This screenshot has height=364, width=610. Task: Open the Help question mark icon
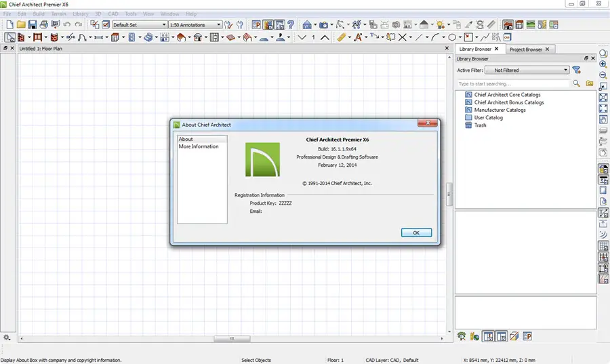(291, 25)
